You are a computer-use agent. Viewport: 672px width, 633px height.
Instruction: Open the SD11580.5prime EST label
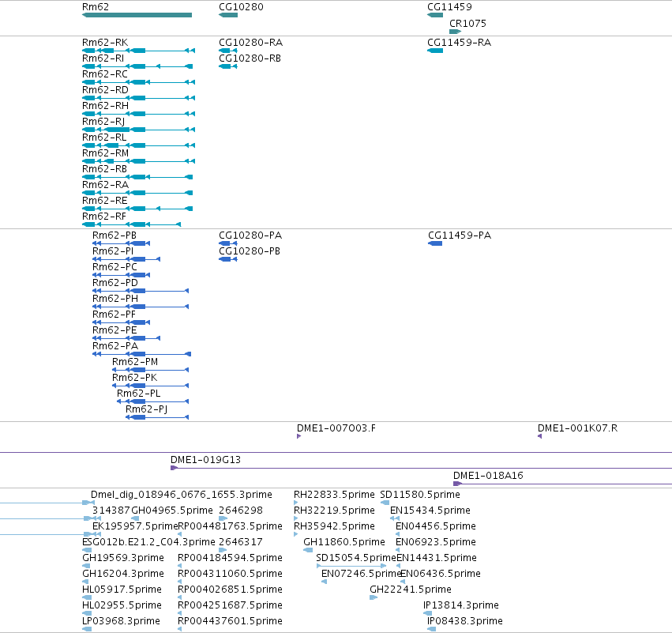pos(420,495)
